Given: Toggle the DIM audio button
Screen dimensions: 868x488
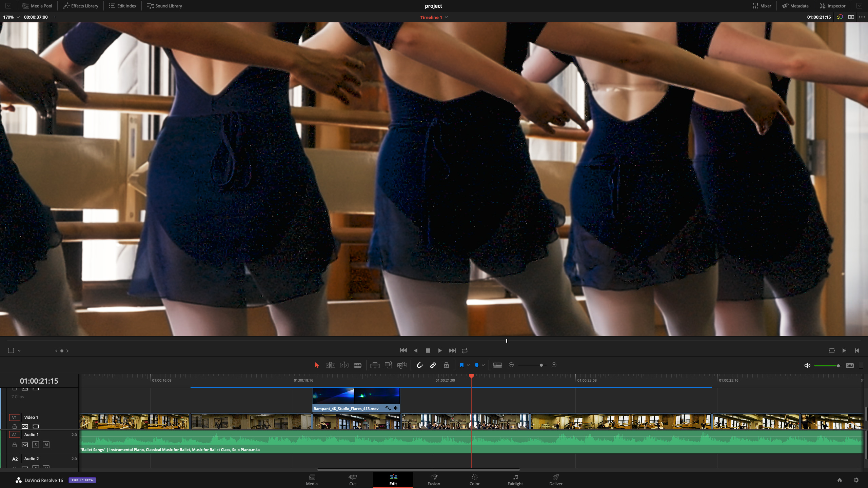Looking at the screenshot, I should click(x=850, y=366).
